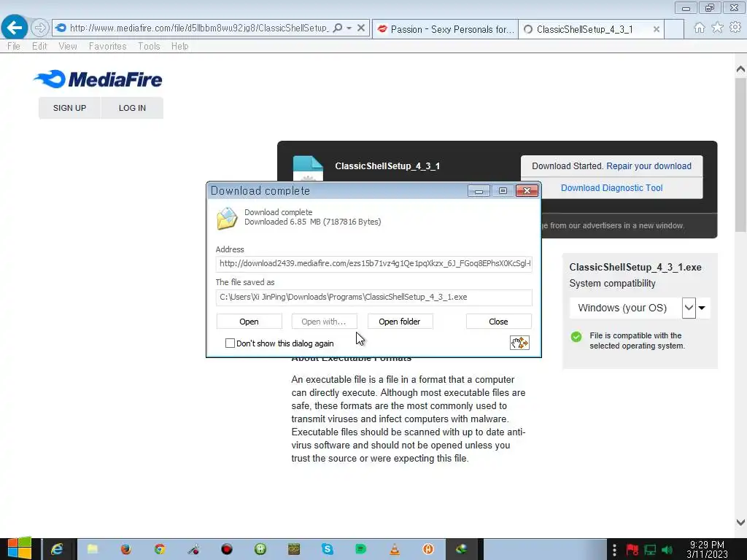Viewport: 747px width, 560px height.
Task: Click the ClassicShellSetup file icon on page
Action: pyautogui.click(x=308, y=168)
